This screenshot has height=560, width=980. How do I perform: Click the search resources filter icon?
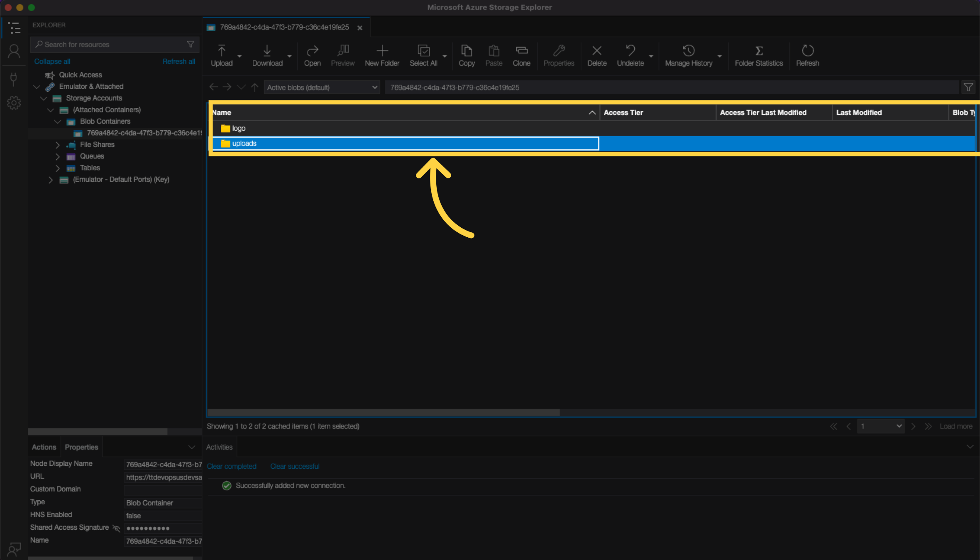(191, 44)
